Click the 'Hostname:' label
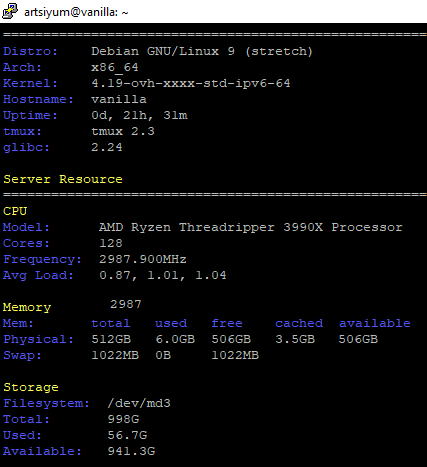 38,99
